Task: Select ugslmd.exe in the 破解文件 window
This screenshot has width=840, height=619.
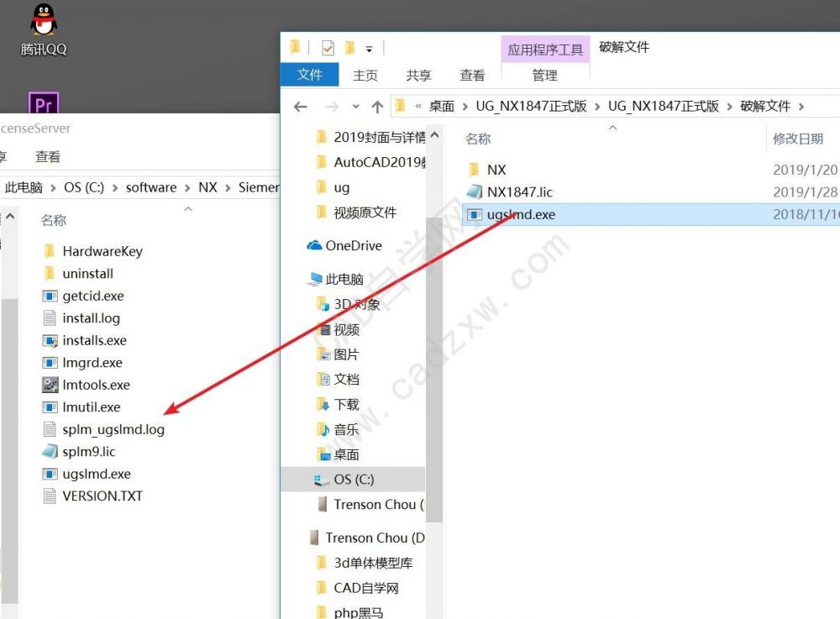Action: pyautogui.click(x=651, y=214)
